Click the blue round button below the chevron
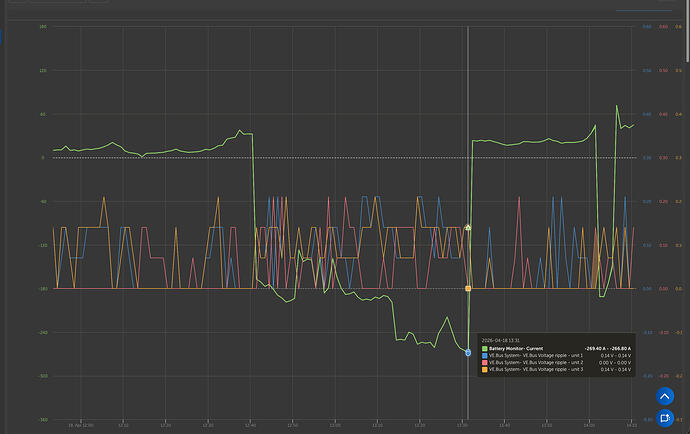This screenshot has height=434, width=690. pyautogui.click(x=663, y=419)
